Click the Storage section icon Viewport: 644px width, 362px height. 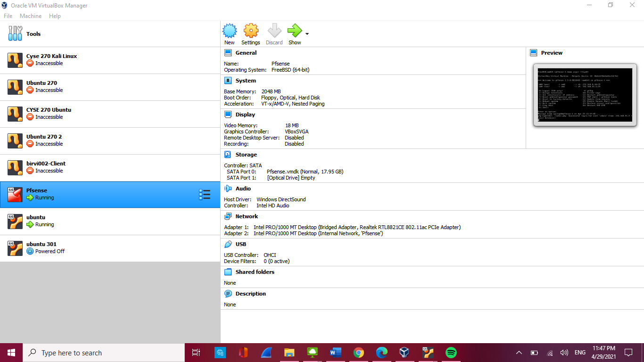point(228,155)
